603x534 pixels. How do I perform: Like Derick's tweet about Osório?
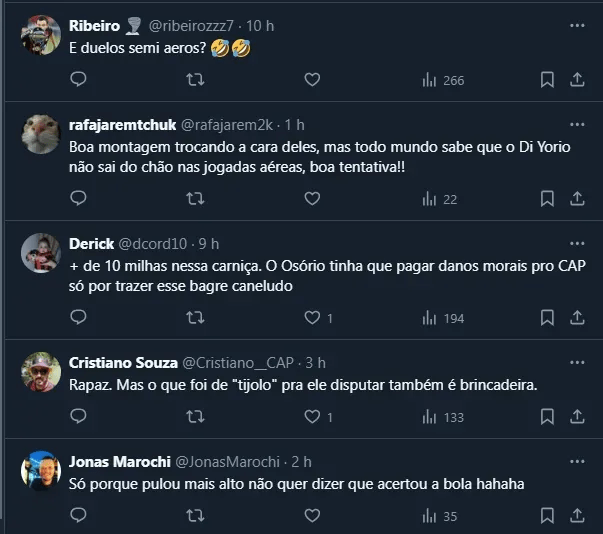[312, 318]
